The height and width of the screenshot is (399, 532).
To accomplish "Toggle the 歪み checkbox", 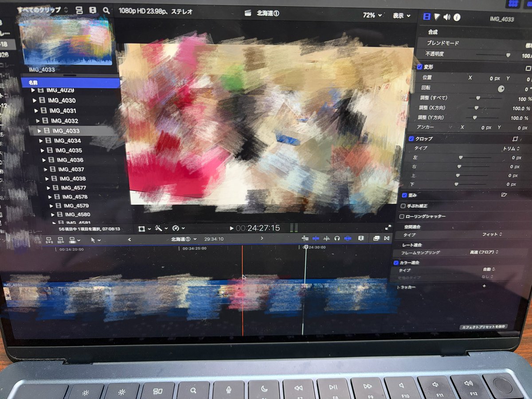I will pos(404,195).
